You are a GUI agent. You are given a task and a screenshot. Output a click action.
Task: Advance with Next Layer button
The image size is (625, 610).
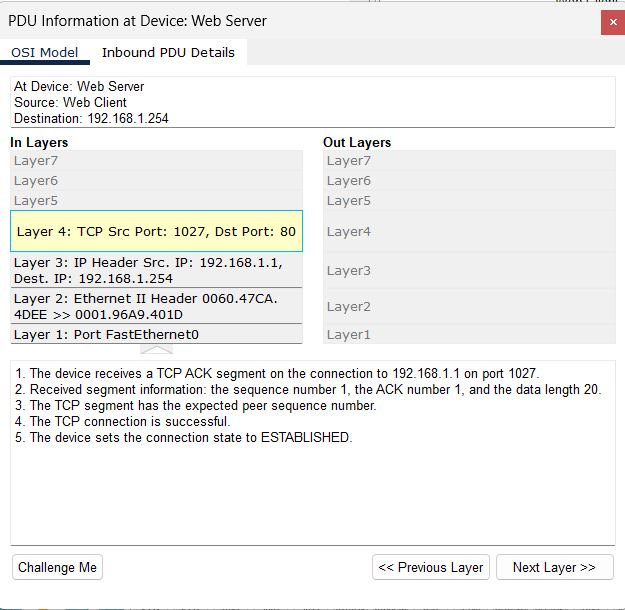pos(554,567)
